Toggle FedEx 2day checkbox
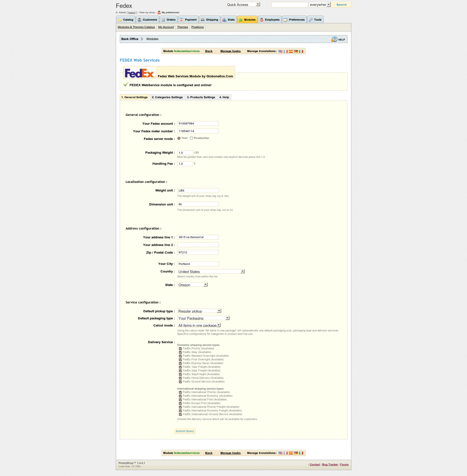 [x=180, y=352]
